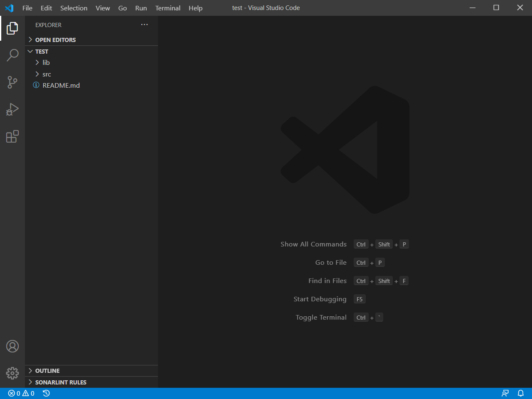Open the Extensions view
The image size is (532, 399).
click(12, 136)
